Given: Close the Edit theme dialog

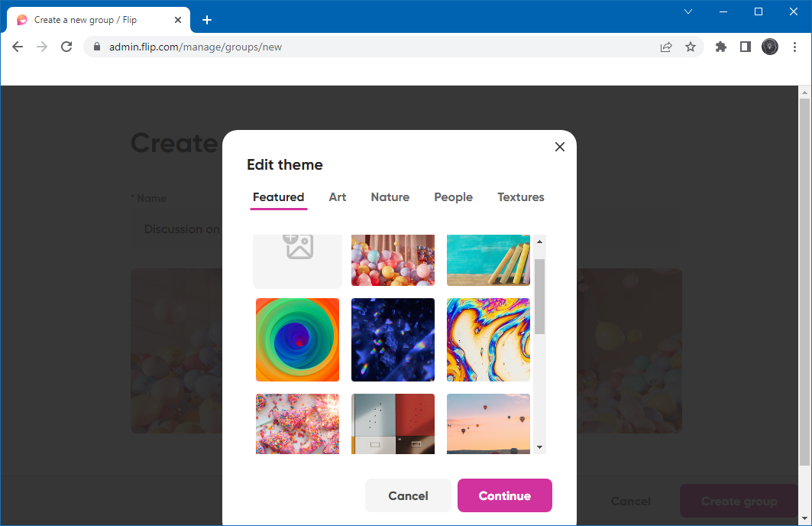Looking at the screenshot, I should 559,147.
